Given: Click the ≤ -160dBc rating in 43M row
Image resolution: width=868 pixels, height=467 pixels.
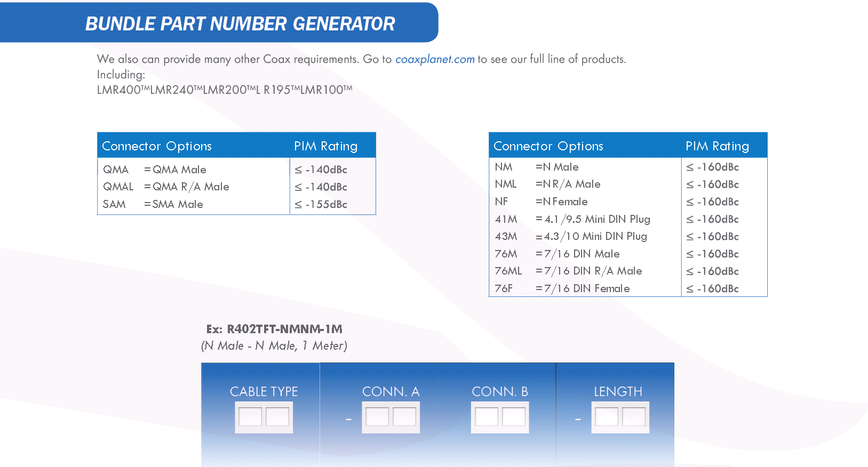Looking at the screenshot, I should click(x=713, y=236).
